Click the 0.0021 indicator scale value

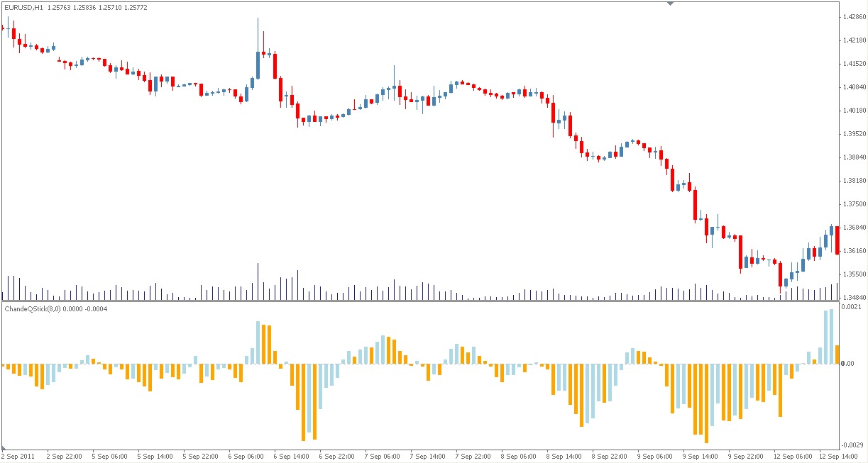[x=851, y=306]
